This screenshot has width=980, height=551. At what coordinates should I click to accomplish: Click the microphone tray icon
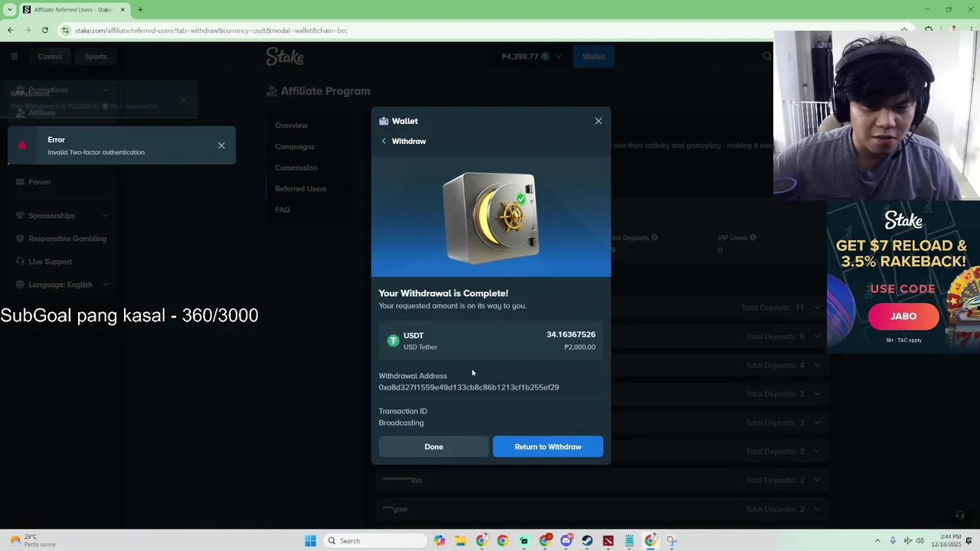pos(893,541)
